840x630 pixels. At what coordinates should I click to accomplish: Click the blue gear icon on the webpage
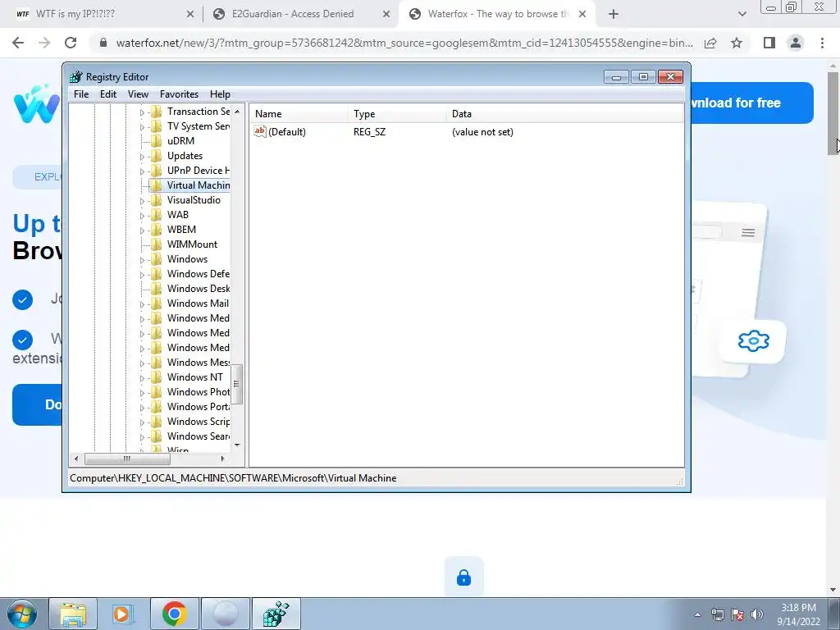pos(754,340)
